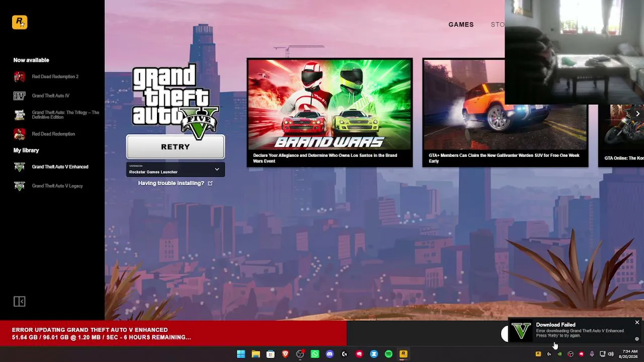This screenshot has height=362, width=644.
Task: Select 'Red Dead Redemption 2' in the sidebar
Action: coord(55,76)
